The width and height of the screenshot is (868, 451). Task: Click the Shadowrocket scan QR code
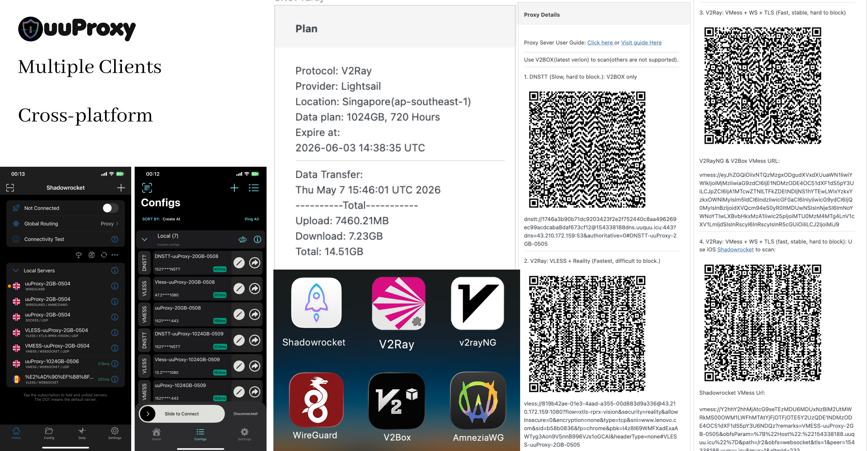pos(762,323)
